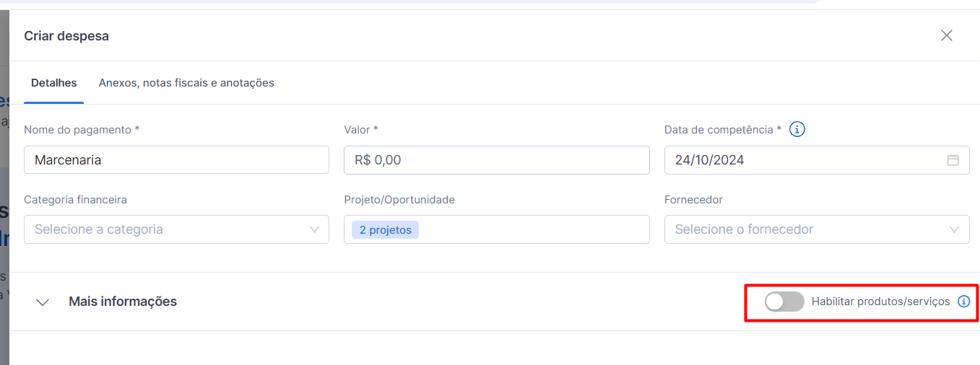The image size is (980, 365).
Task: Open Anexos, notas fiscais e anotações tab
Action: click(x=186, y=83)
